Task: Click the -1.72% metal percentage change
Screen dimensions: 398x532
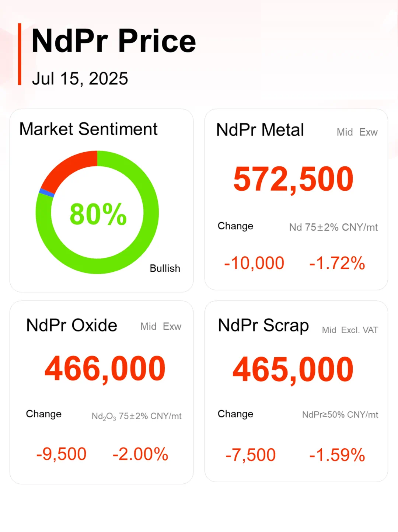Action: click(337, 263)
